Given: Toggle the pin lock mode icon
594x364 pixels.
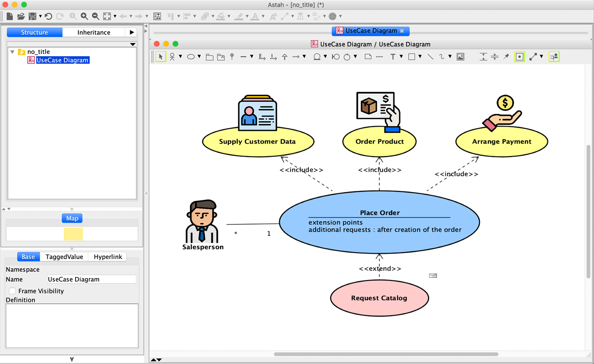Looking at the screenshot, I should click(506, 57).
